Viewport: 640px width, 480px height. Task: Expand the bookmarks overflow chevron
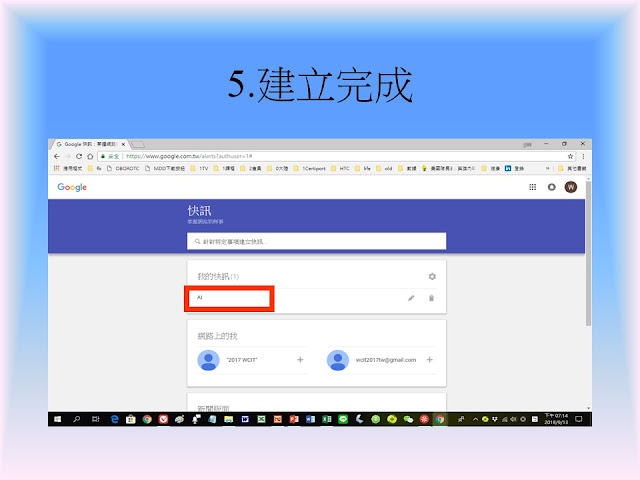[x=547, y=168]
